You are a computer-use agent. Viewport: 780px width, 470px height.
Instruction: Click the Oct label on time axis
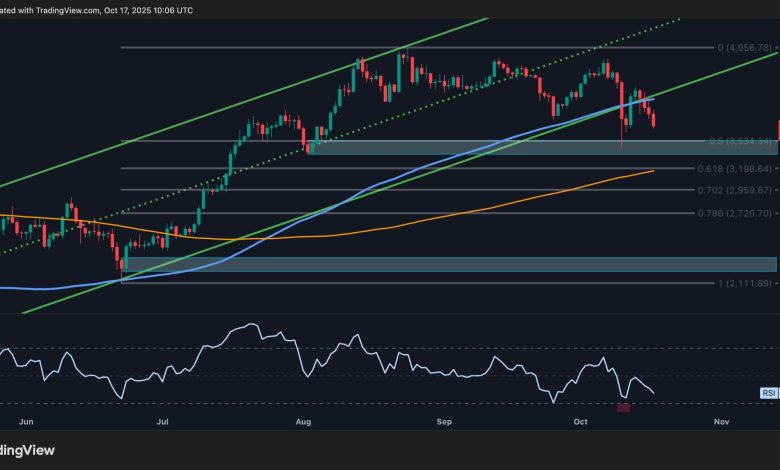coord(581,422)
